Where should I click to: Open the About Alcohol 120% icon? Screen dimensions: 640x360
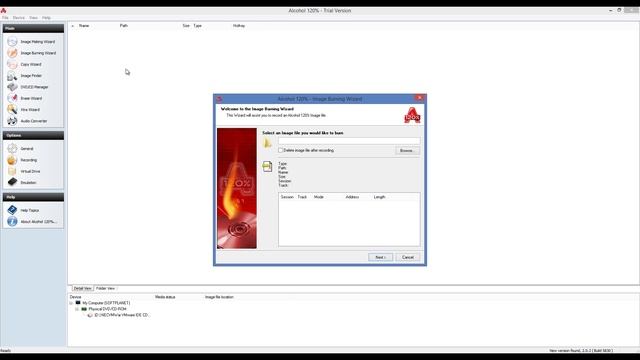pos(12,221)
